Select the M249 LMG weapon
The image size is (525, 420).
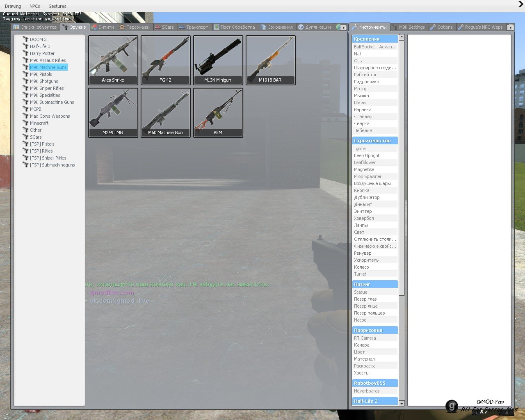[x=113, y=113]
